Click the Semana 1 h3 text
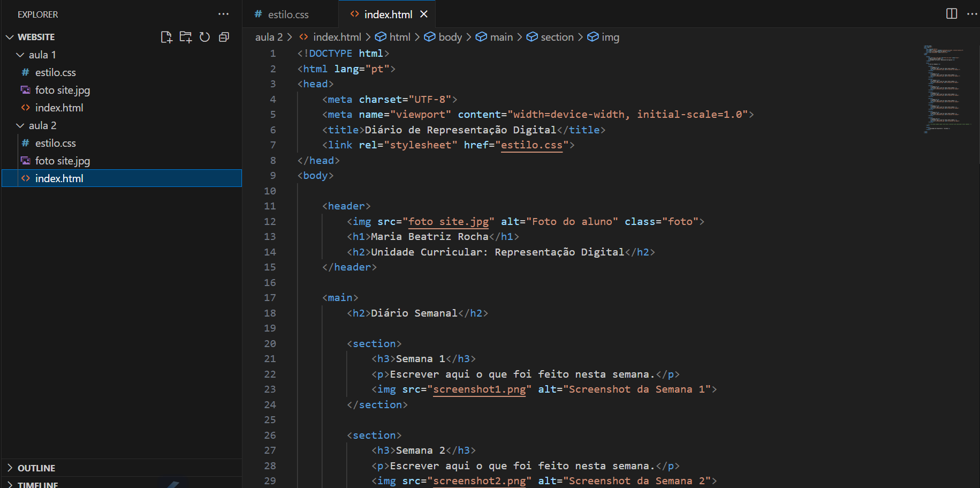The image size is (980, 488). click(x=421, y=359)
